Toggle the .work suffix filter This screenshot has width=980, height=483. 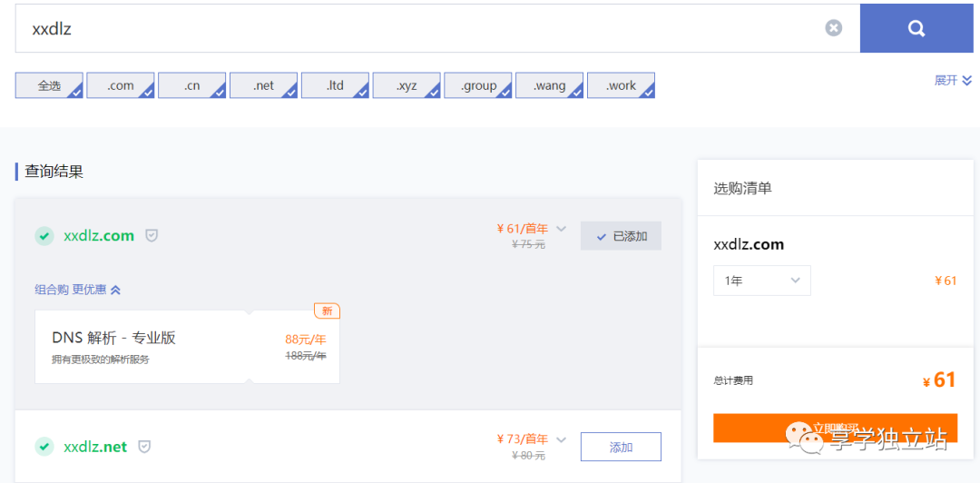622,85
